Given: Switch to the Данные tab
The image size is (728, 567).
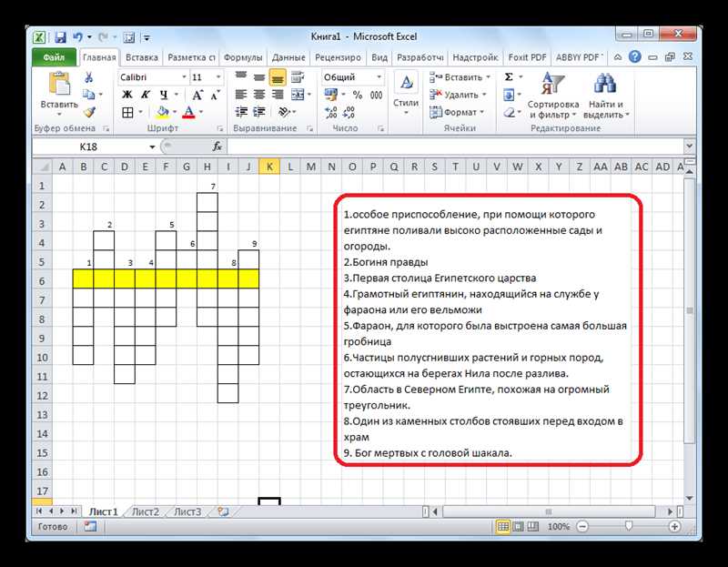Looking at the screenshot, I should click(288, 57).
